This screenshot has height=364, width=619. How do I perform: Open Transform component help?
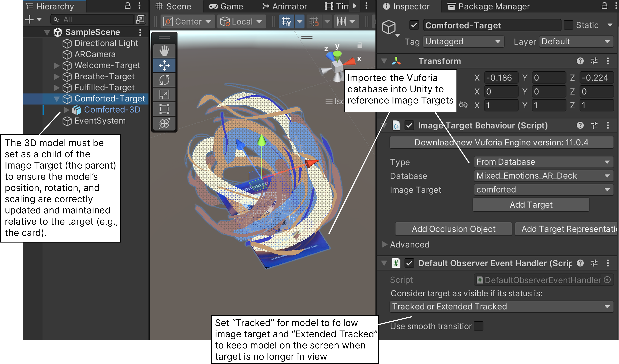(x=580, y=61)
